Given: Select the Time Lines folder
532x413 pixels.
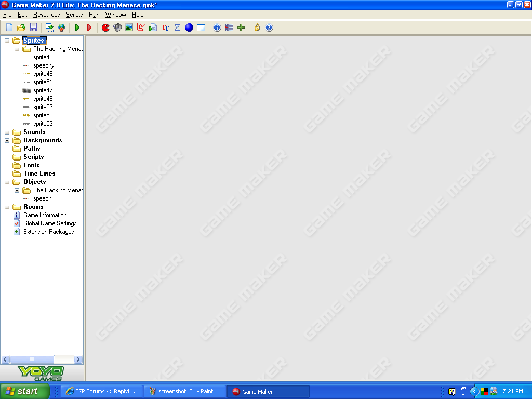Looking at the screenshot, I should coord(39,174).
